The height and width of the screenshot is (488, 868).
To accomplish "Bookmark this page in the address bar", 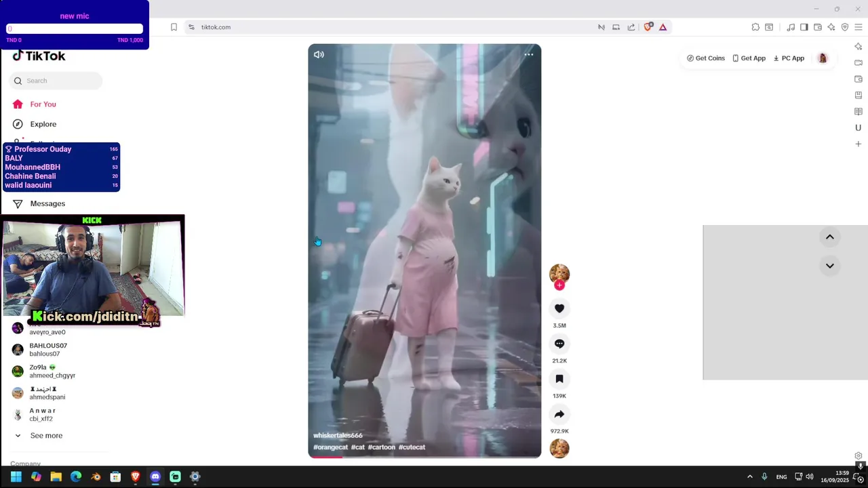I will click(x=174, y=27).
